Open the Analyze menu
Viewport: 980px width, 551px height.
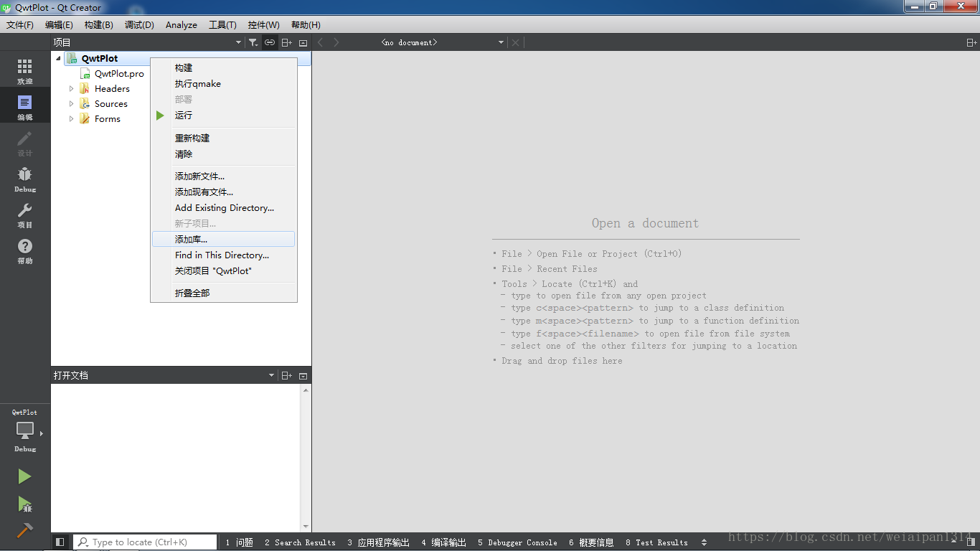point(182,25)
